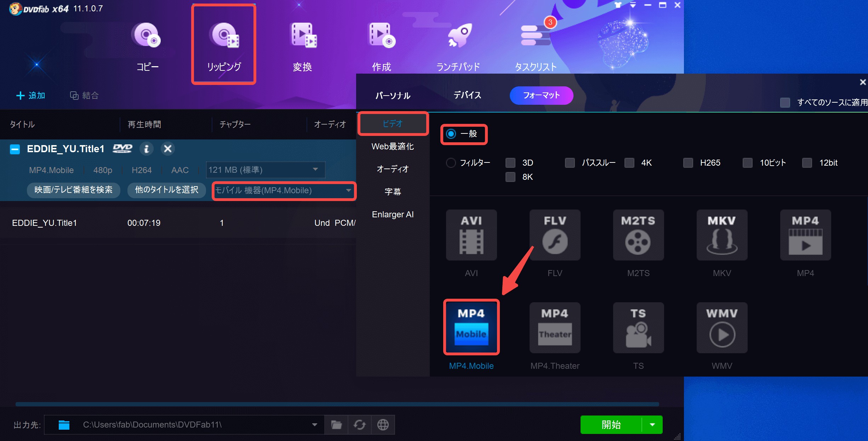Enable the 4K filter checkbox
Viewport: 868px width, 441px height.
pyautogui.click(x=629, y=163)
